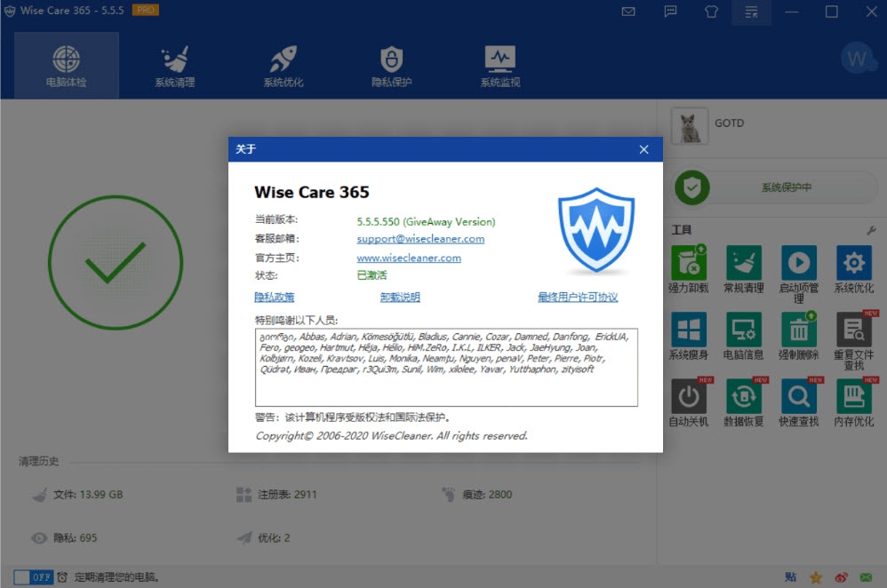
Task: Open the 系统优化 gear tool
Action: [x=853, y=269]
